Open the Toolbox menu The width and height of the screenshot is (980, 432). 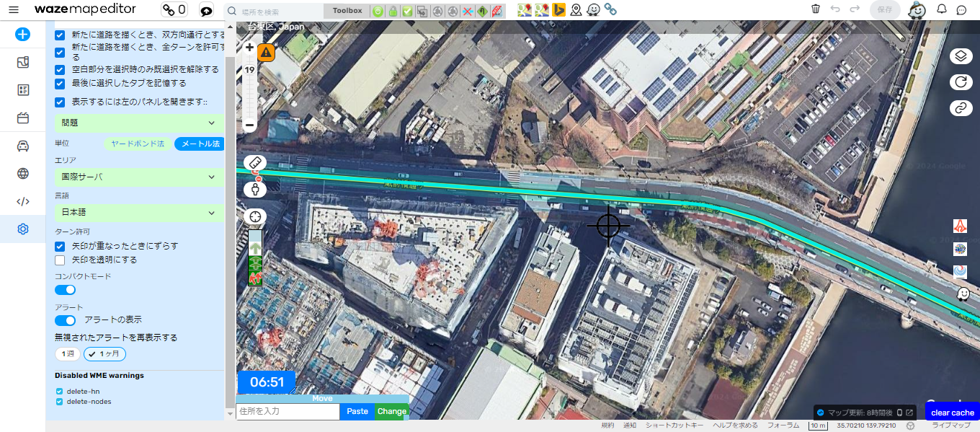point(347,11)
